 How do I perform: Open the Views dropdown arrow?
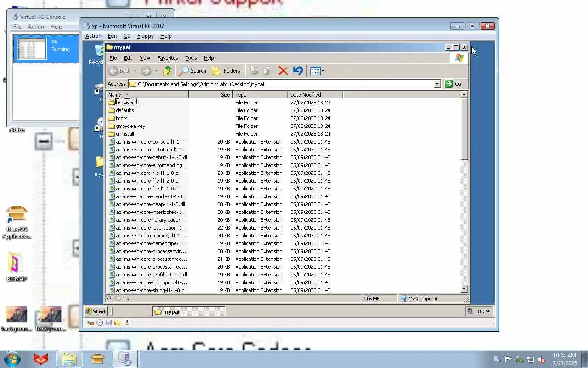pos(323,71)
